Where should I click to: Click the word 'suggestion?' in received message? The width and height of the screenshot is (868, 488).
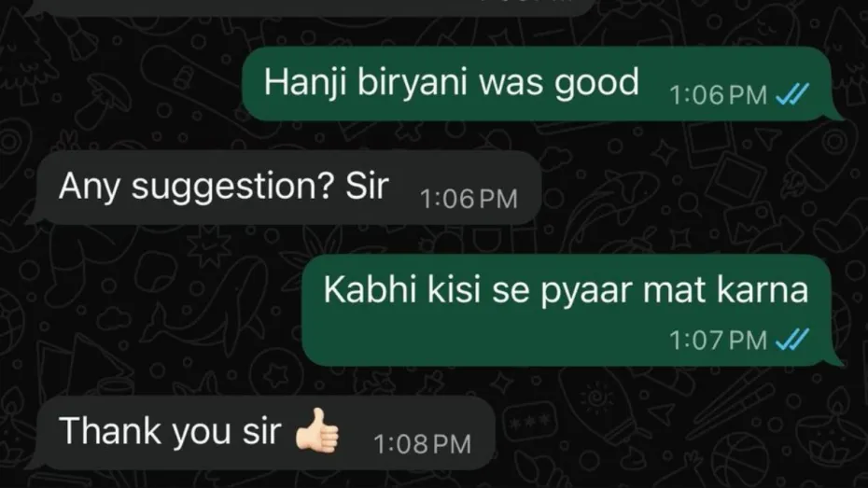pyautogui.click(x=232, y=187)
